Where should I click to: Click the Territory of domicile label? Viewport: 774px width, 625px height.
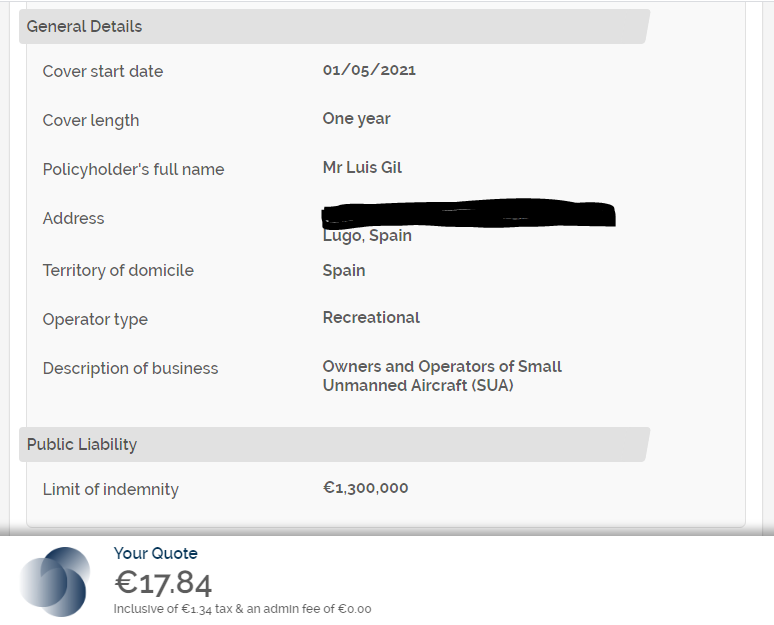118,271
